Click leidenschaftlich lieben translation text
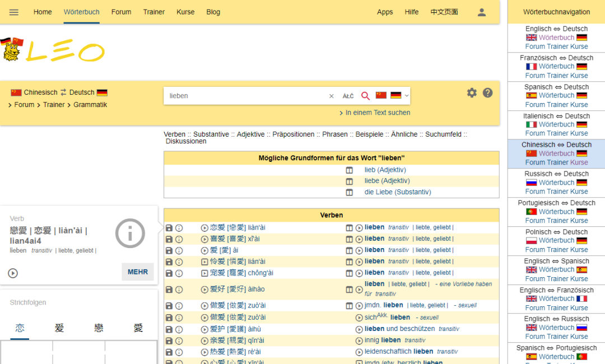Image resolution: width=605 pixels, height=364 pixels. [x=399, y=352]
